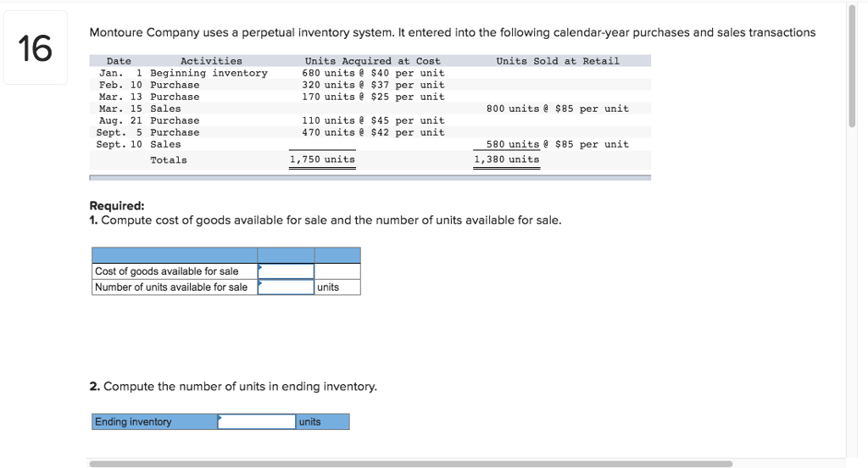Click the 'Date' column header
The height and width of the screenshot is (468, 868).
119,61
